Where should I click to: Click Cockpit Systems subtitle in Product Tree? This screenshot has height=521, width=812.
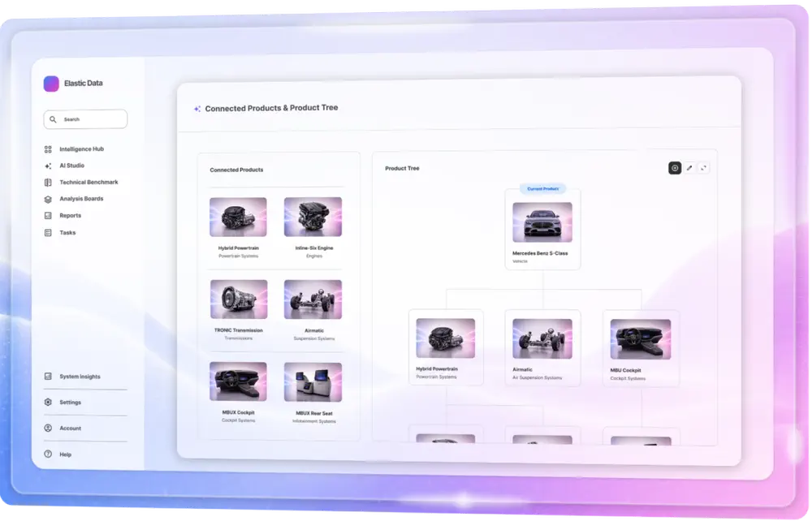628,379
